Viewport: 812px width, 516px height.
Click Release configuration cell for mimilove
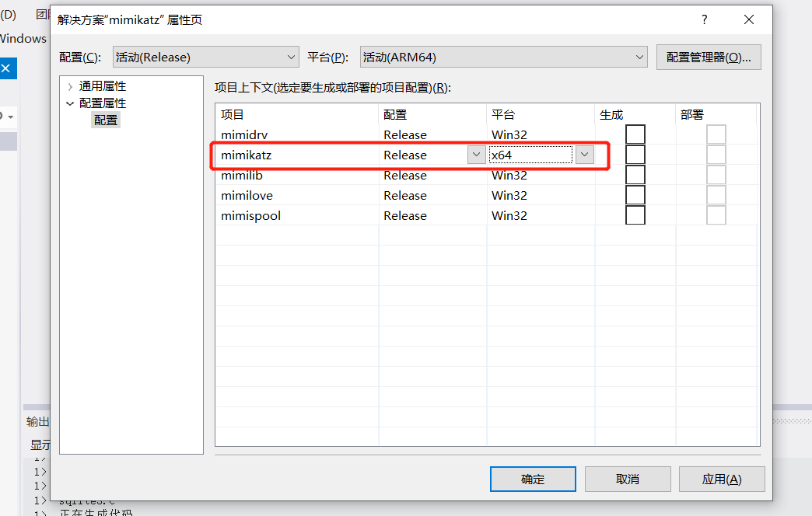433,195
